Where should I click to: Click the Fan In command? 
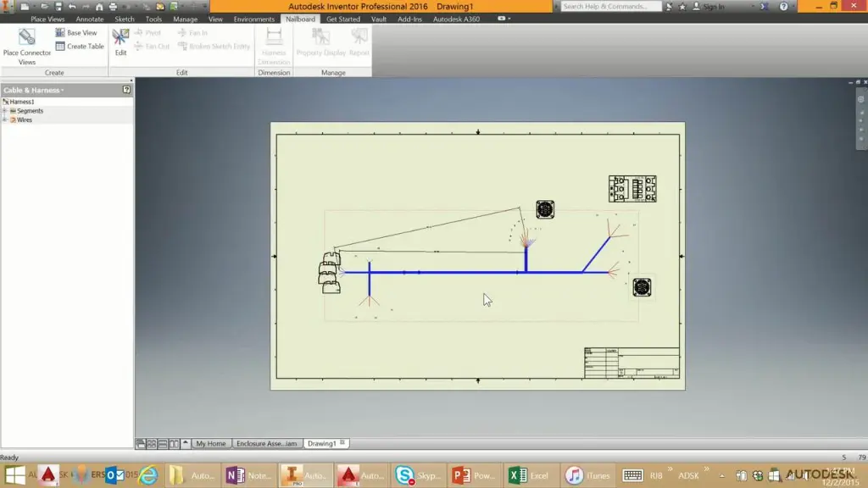[x=192, y=33]
